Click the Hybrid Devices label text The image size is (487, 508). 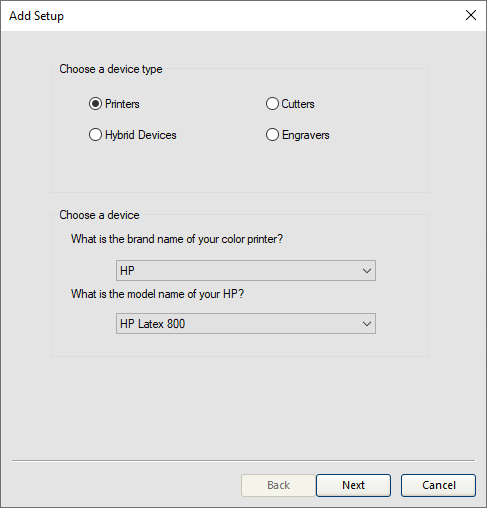click(141, 135)
